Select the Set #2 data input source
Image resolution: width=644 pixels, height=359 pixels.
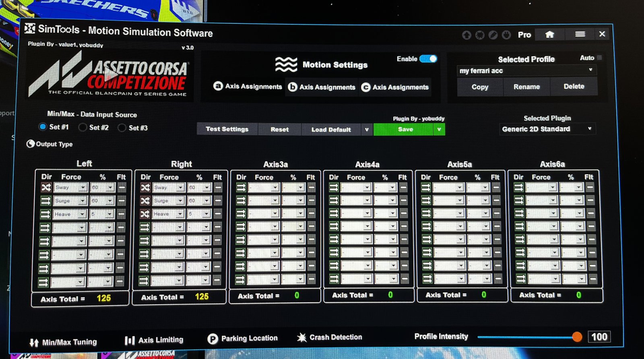pyautogui.click(x=83, y=127)
